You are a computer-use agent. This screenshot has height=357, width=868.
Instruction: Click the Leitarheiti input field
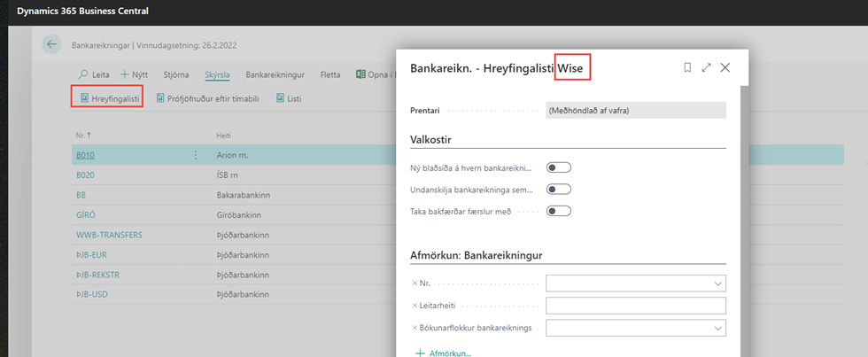point(635,306)
